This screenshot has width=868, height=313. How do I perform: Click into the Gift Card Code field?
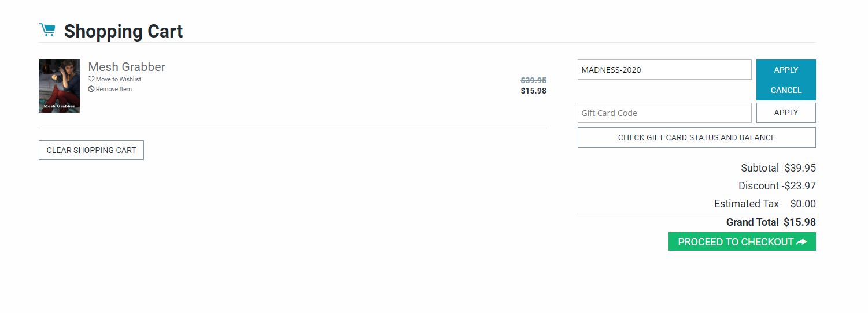click(664, 113)
